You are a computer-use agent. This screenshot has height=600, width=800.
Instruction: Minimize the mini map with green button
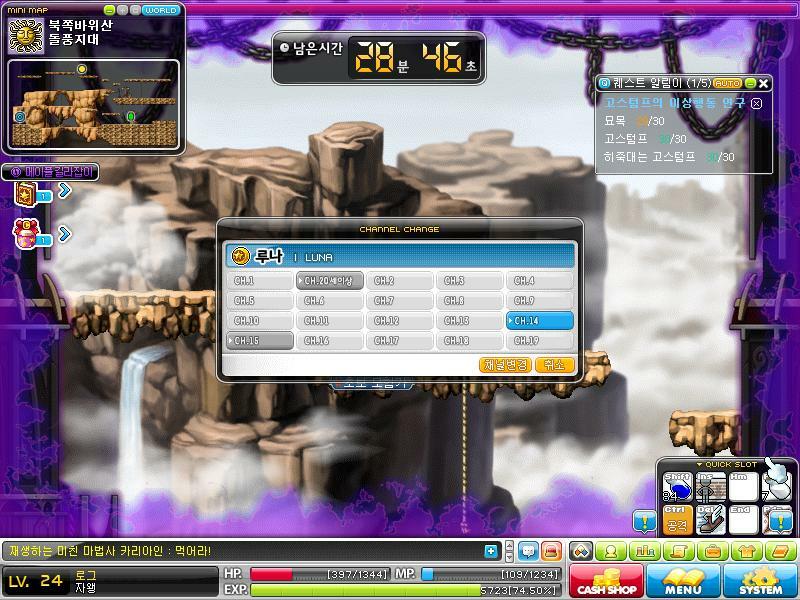pos(109,10)
